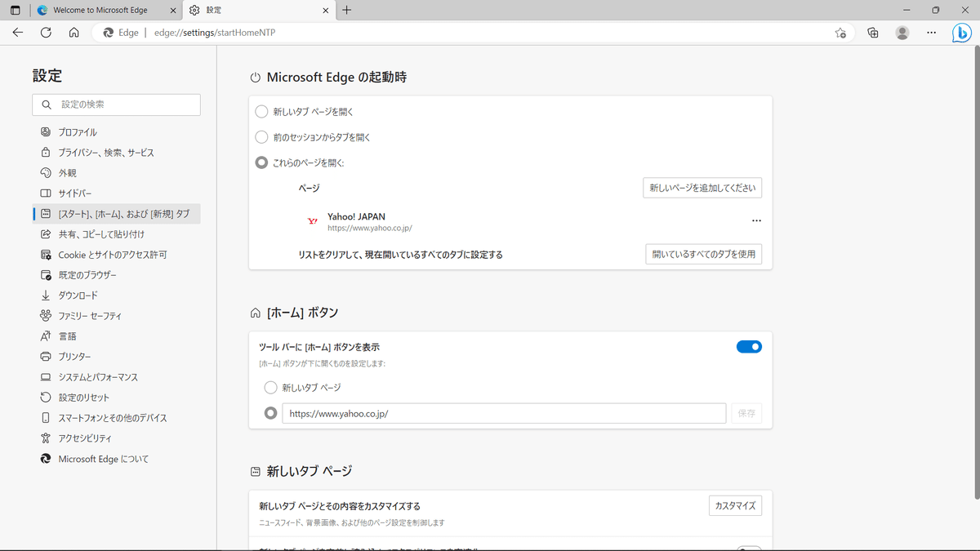This screenshot has height=551, width=980.
Task: Click the home URL field with yahoo.co.jp
Action: (504, 413)
